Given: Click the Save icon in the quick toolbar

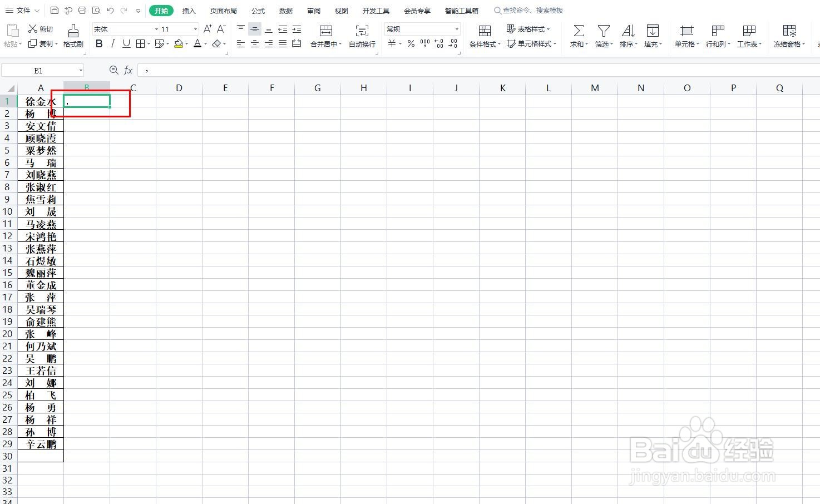Looking at the screenshot, I should pyautogui.click(x=54, y=11).
